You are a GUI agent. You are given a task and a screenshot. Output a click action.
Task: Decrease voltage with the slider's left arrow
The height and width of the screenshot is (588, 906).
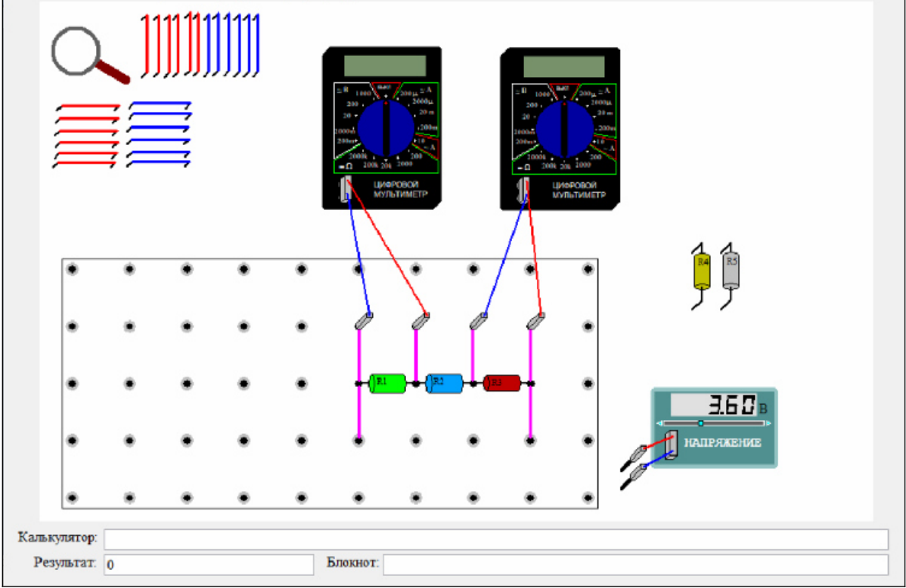point(660,423)
